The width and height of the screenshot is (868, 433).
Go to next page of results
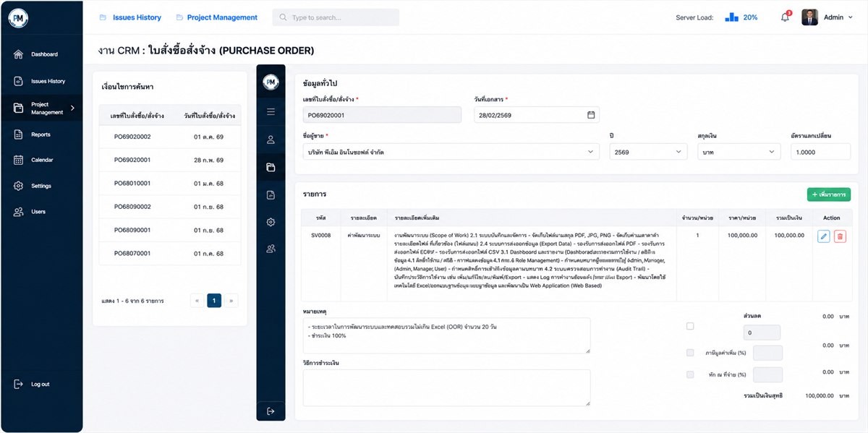(231, 300)
